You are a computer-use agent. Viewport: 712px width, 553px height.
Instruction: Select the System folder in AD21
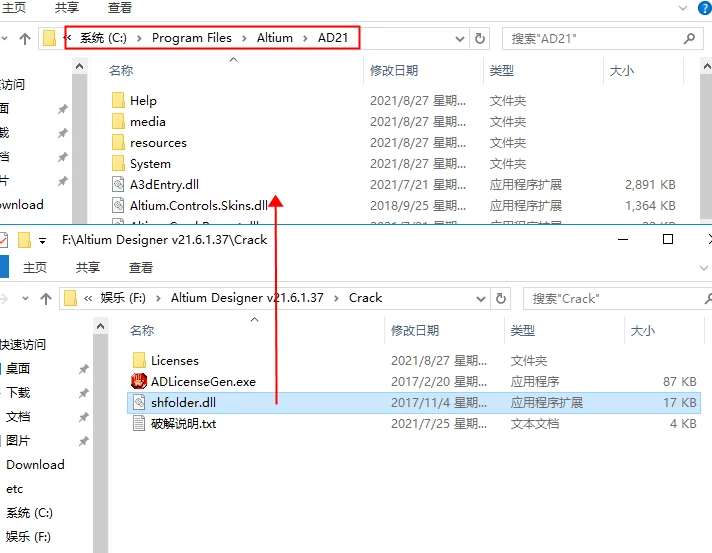[150, 163]
